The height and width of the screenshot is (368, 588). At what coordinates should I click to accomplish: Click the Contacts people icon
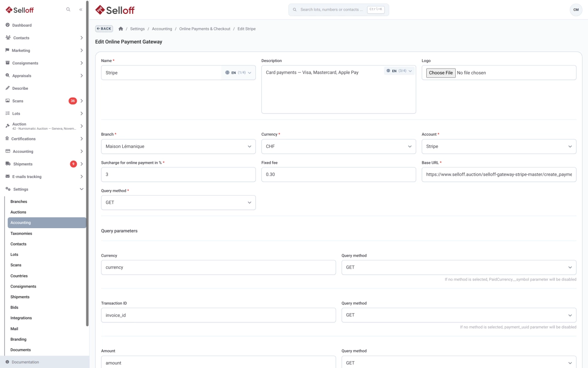[x=8, y=38]
